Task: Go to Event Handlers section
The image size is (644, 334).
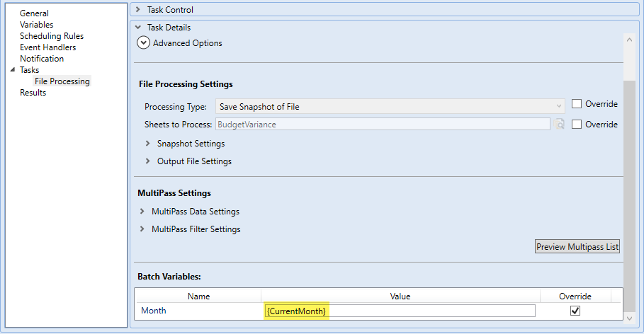Action: click(x=47, y=47)
